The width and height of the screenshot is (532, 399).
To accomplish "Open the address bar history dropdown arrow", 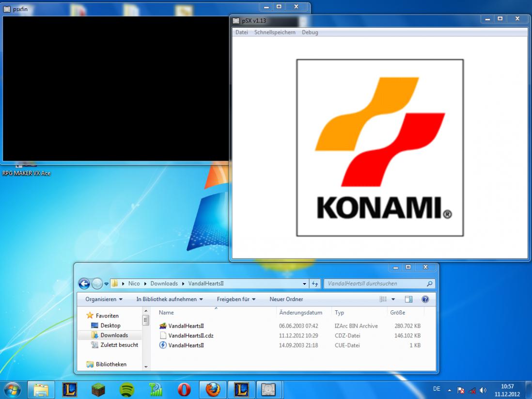I will [x=304, y=284].
